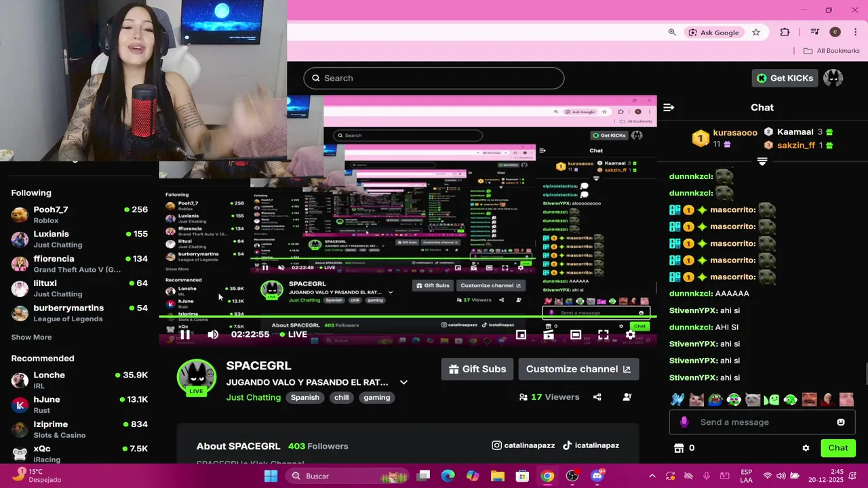Insert the laughing mustache man emote
The image size is (868, 488).
click(809, 399)
